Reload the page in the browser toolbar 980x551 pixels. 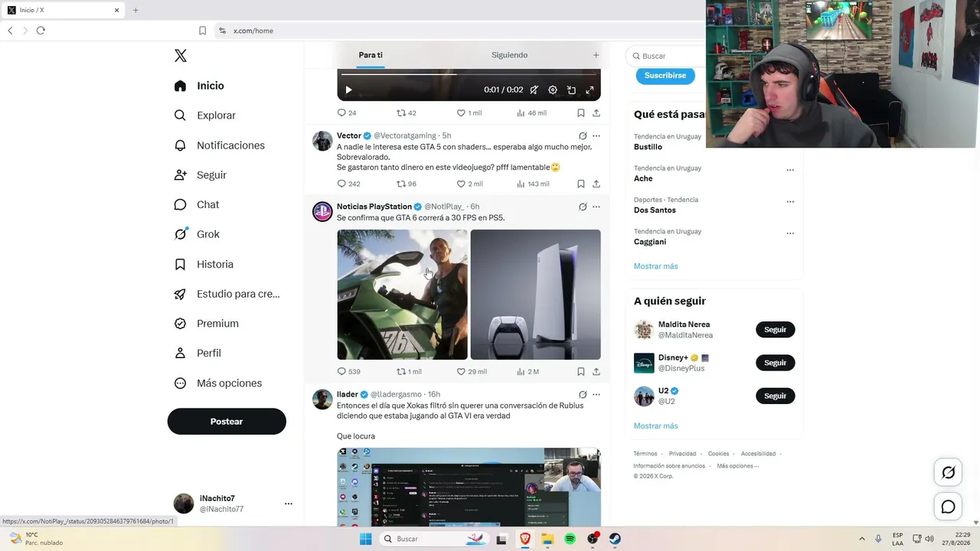tap(41, 31)
